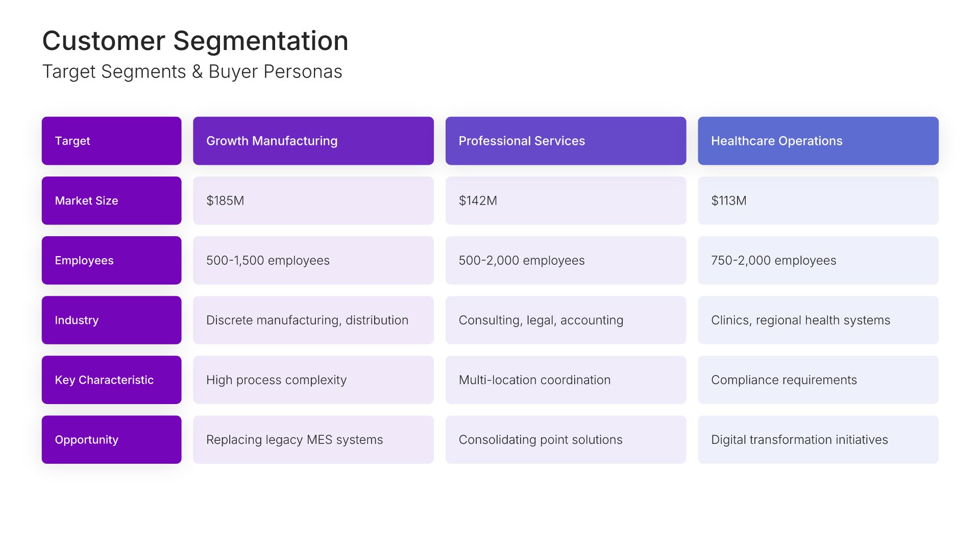
Task: Select the Digital transformation initiatives cell
Action: click(x=818, y=439)
